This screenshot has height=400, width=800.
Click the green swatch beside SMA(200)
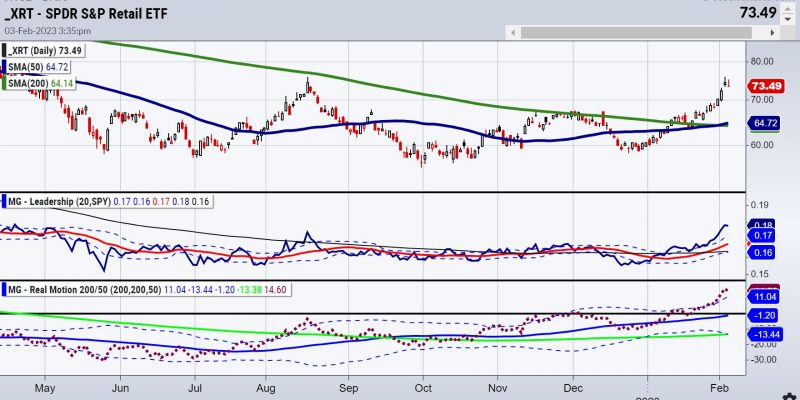pos(5,83)
